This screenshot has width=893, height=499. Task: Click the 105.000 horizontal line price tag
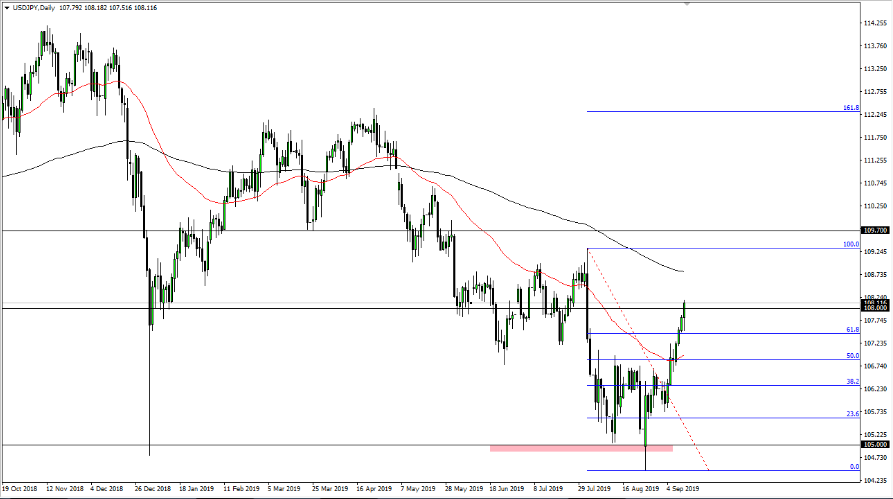(875, 444)
